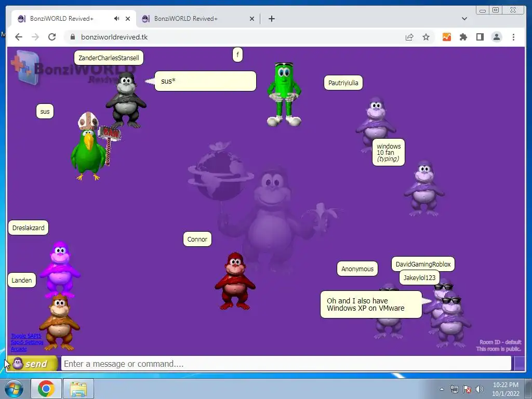This screenshot has width=532, height=399.
Task: Expand the tab search dropdown
Action: pos(464,19)
